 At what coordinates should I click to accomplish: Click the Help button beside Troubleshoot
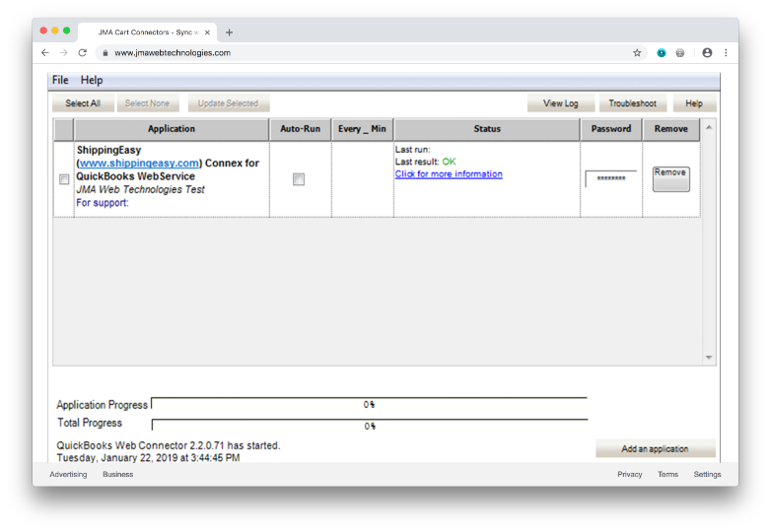coord(694,103)
